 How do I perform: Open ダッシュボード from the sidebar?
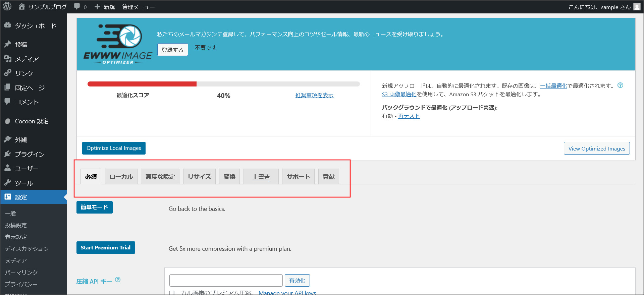coord(35,26)
